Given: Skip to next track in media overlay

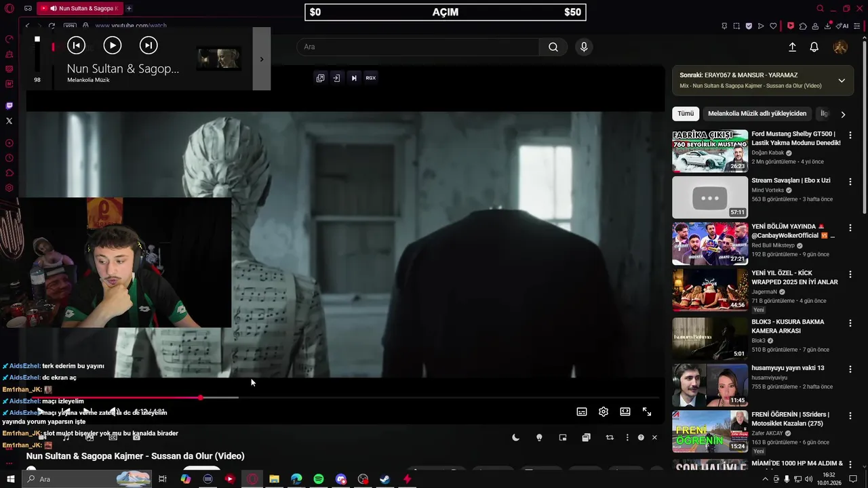Looking at the screenshot, I should point(149,45).
